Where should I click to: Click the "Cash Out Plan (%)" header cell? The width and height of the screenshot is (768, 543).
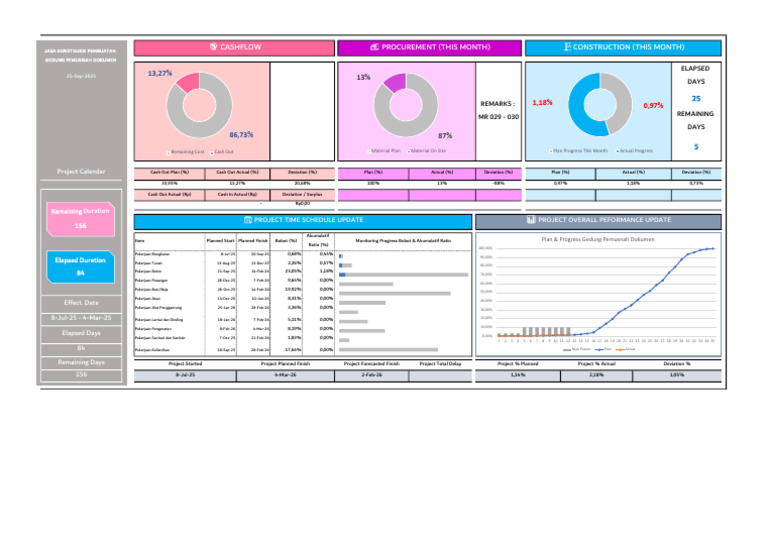pyautogui.click(x=169, y=173)
